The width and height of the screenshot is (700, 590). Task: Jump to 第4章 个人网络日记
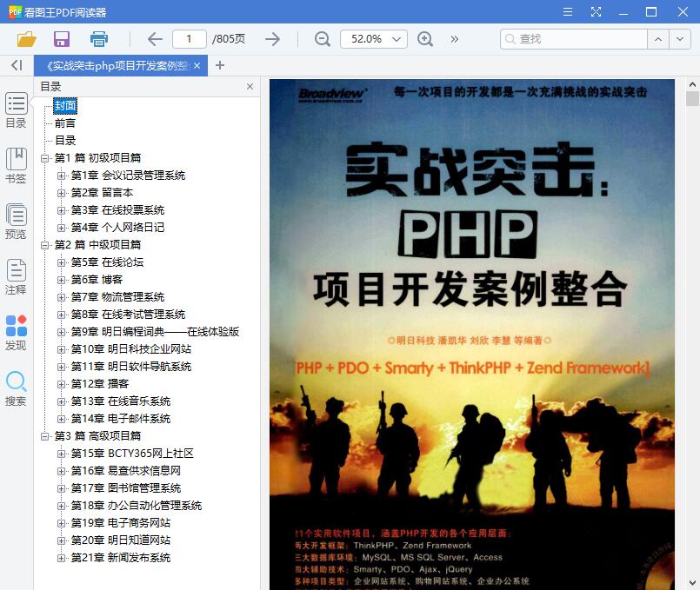coord(117,228)
